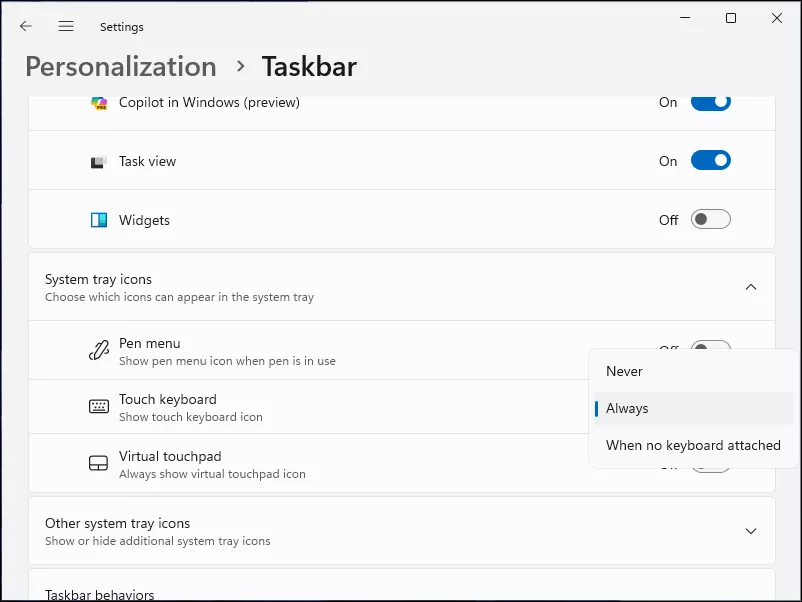Go back using the back arrow

click(26, 26)
